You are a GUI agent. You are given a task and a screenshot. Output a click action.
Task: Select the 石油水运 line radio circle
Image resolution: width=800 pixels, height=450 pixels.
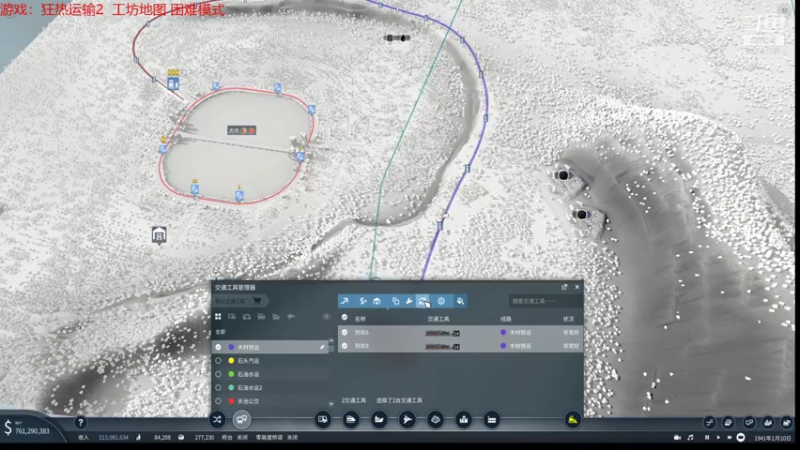(x=218, y=374)
